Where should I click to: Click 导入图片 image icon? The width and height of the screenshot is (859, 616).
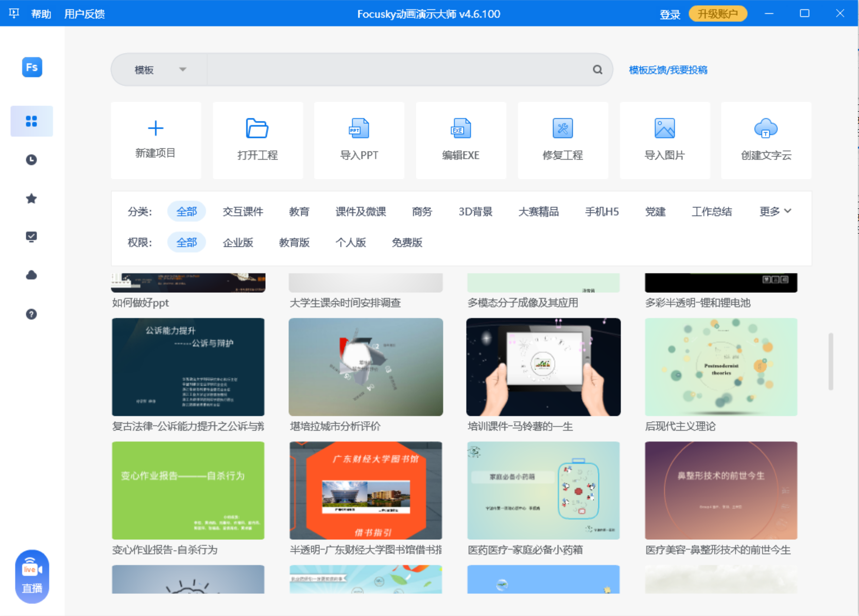(x=664, y=128)
